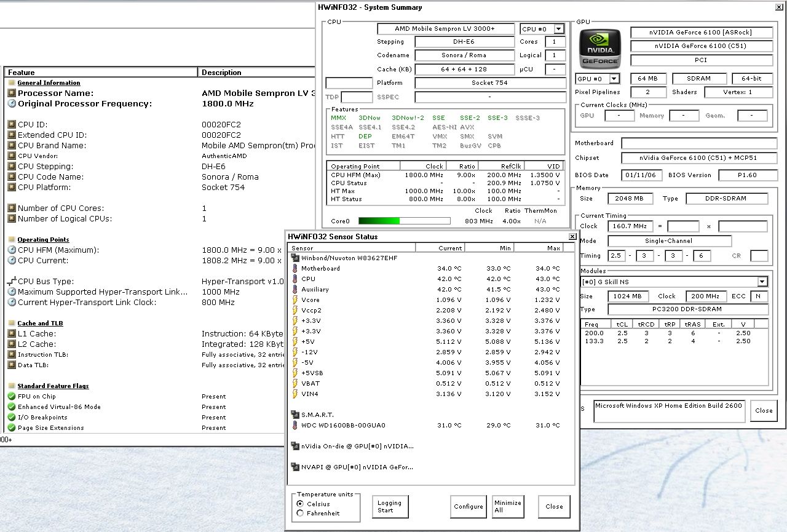Close the System Summary using Close button
This screenshot has height=532, width=787.
(764, 410)
